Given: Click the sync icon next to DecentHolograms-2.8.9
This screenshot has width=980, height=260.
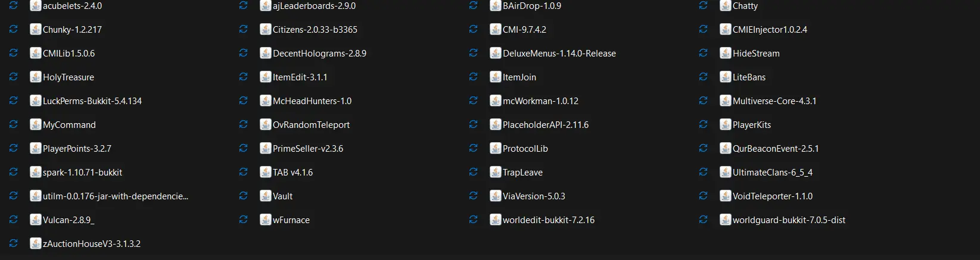Looking at the screenshot, I should point(243,53).
